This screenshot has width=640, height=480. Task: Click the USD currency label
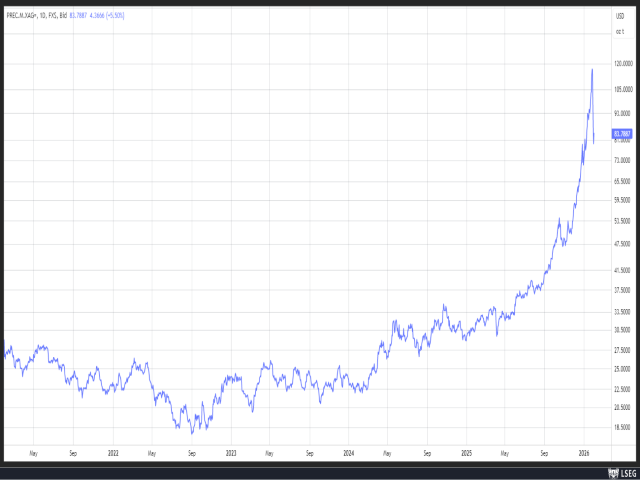619,15
